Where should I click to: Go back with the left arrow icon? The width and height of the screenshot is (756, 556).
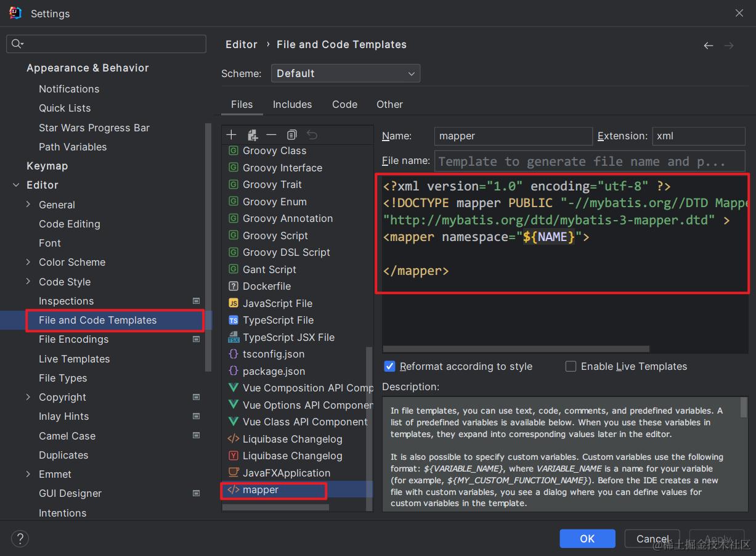point(709,46)
